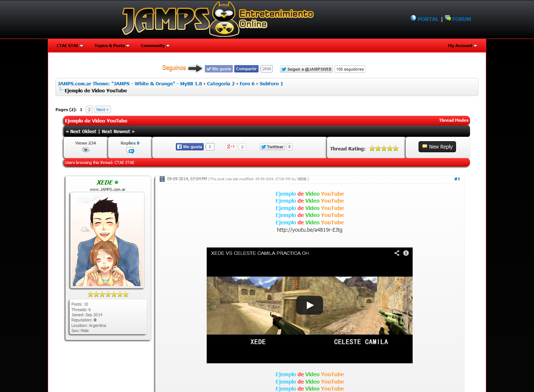Click the info icon on video player
Viewport: 534px width, 392px height.
click(x=406, y=253)
